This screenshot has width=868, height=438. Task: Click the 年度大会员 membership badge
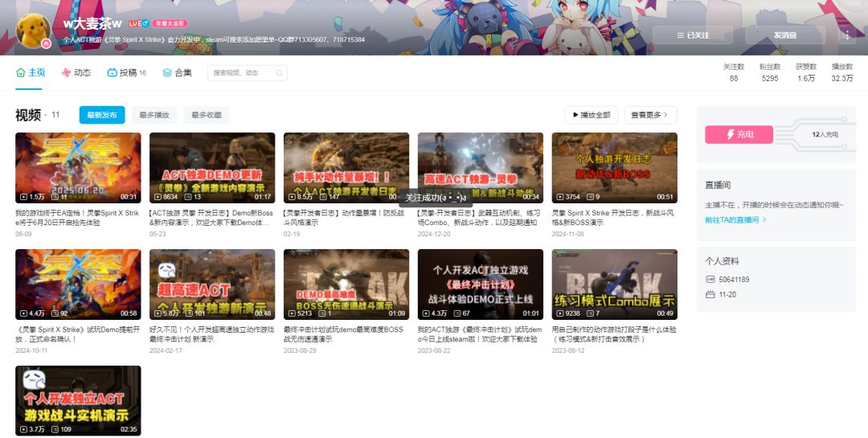[170, 24]
